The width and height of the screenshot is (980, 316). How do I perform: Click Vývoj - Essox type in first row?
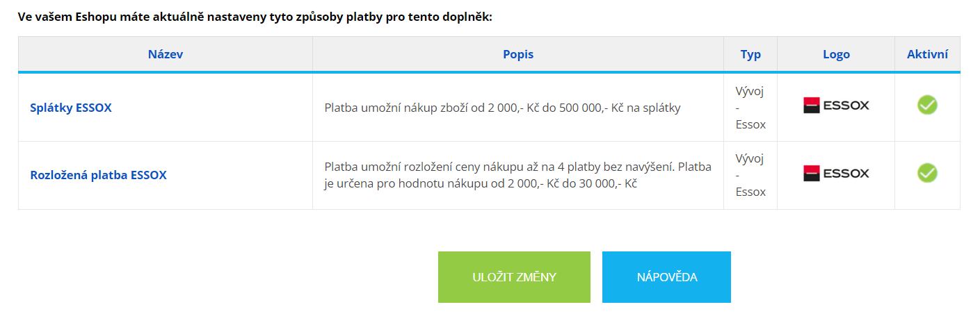click(x=750, y=108)
